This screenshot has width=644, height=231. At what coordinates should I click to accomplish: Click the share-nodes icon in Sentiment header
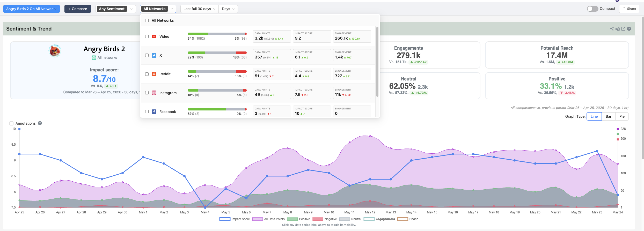tap(612, 29)
